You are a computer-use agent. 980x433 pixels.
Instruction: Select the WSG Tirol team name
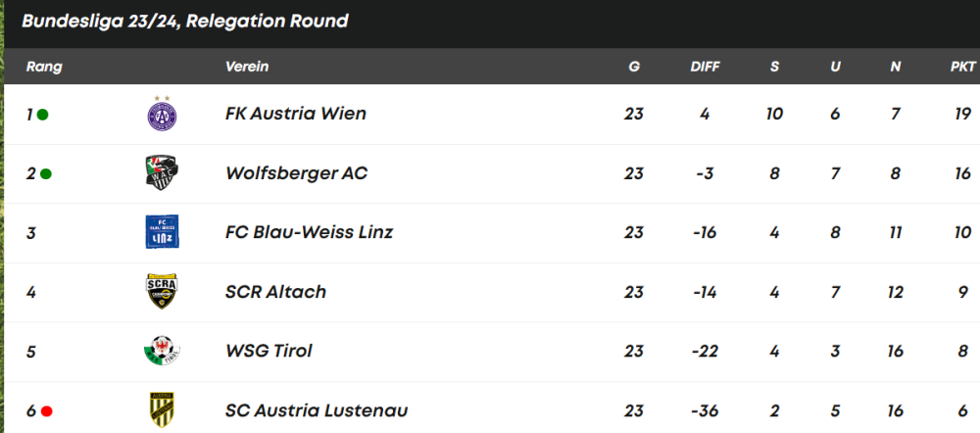coord(269,351)
